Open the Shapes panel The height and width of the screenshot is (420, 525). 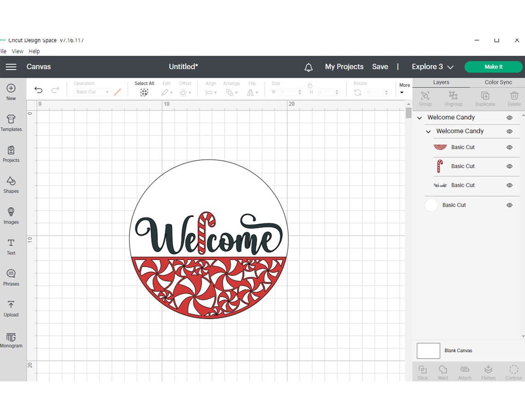pyautogui.click(x=11, y=184)
